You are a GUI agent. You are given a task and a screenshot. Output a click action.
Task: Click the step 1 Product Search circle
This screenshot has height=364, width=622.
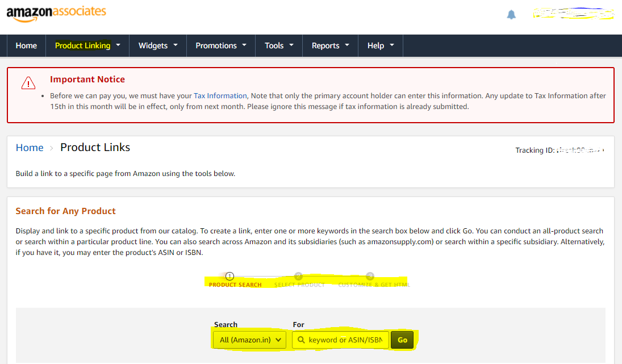[x=229, y=276]
